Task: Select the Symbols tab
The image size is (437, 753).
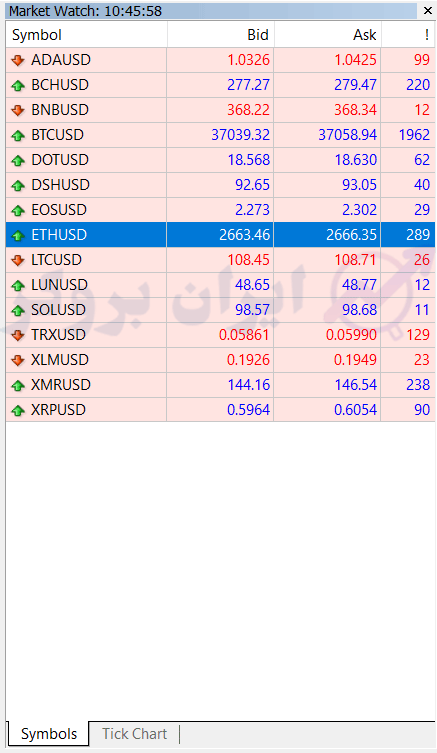Action: [49, 734]
